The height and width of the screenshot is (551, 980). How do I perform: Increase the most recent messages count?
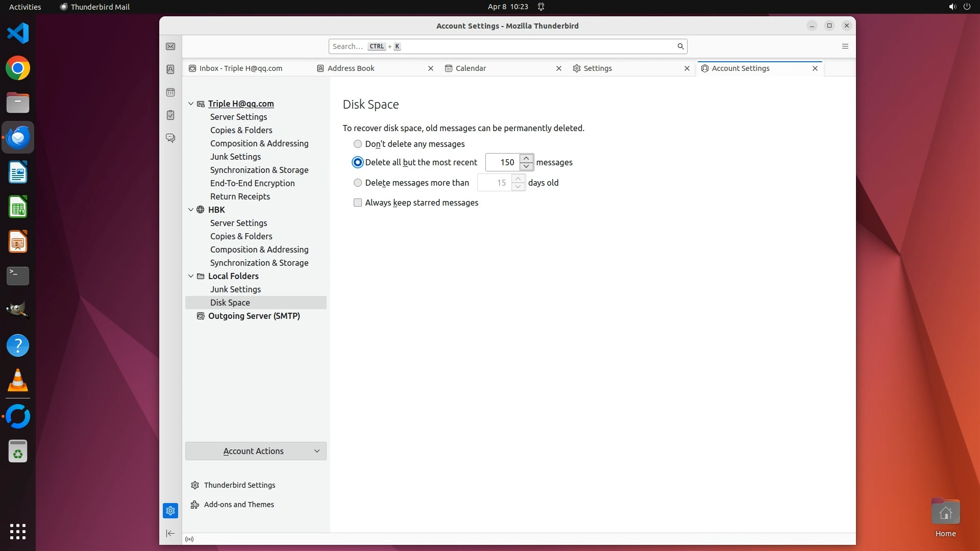(x=526, y=158)
